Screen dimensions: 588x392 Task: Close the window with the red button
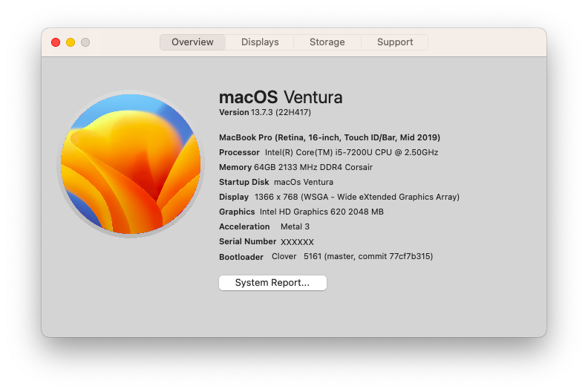tap(56, 42)
